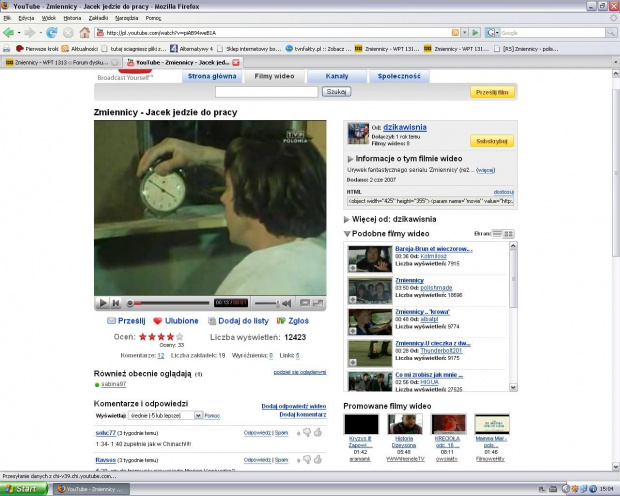Click the search magnifier in the Google box
The height and width of the screenshot is (496, 620).
(x=611, y=33)
